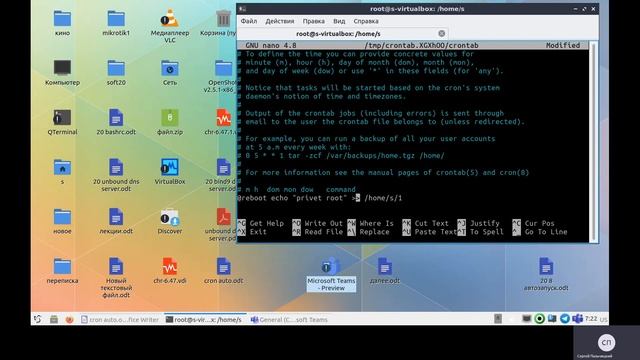Click the Modified status in the nano header
The image size is (640, 360).
point(563,45)
